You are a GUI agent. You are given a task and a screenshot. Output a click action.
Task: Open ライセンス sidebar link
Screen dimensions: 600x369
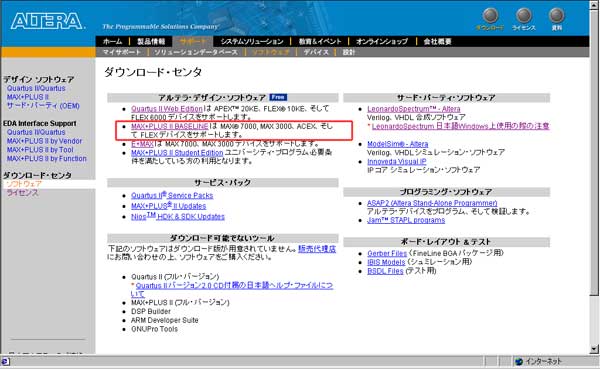click(22, 193)
